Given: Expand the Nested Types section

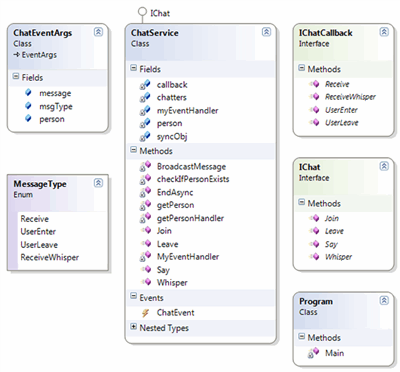Looking at the screenshot, I should point(133,327).
